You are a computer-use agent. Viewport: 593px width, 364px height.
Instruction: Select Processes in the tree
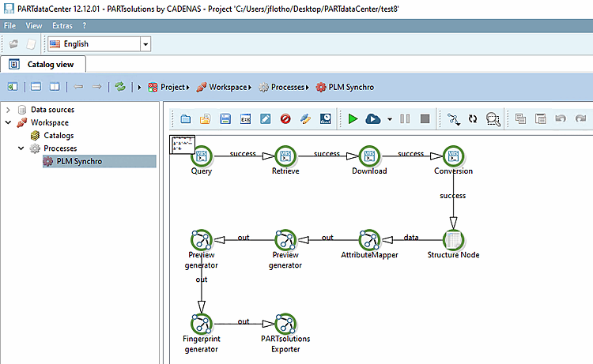[60, 148]
